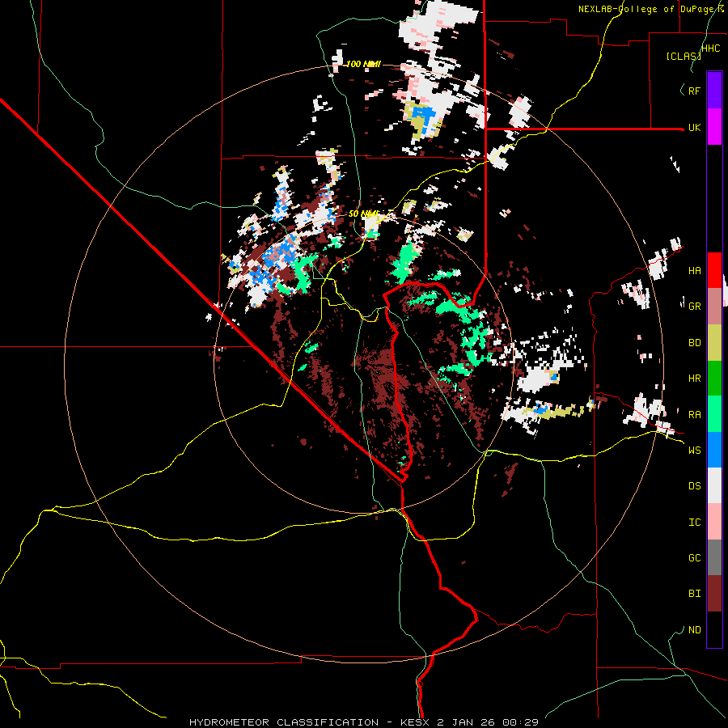Click the purple RF legend color swatch
This screenshot has width=728, height=728.
tap(714, 91)
